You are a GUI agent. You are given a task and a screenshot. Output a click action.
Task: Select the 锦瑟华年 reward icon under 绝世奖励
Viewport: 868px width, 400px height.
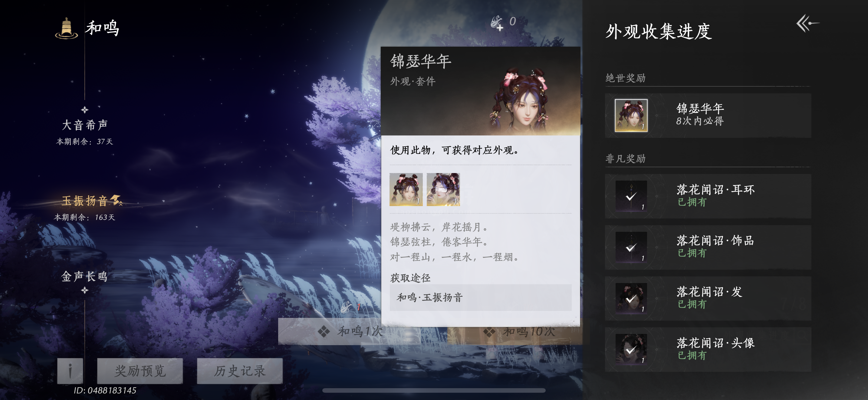[x=631, y=115]
